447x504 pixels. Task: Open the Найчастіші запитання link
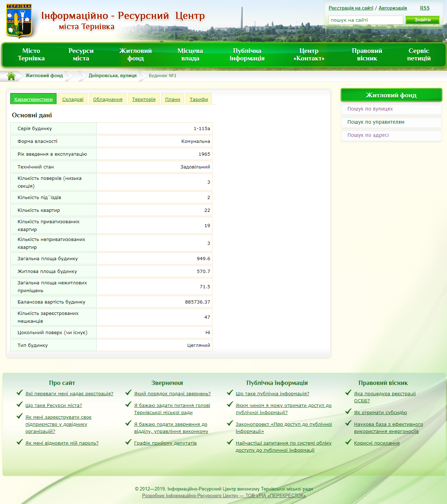click(284, 447)
